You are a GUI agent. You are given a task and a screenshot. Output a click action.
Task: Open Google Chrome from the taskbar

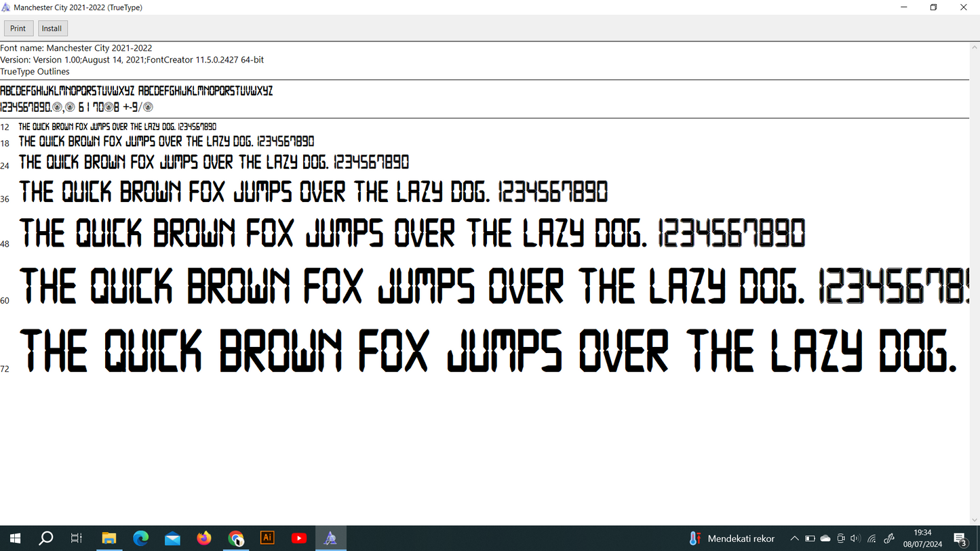[236, 539]
